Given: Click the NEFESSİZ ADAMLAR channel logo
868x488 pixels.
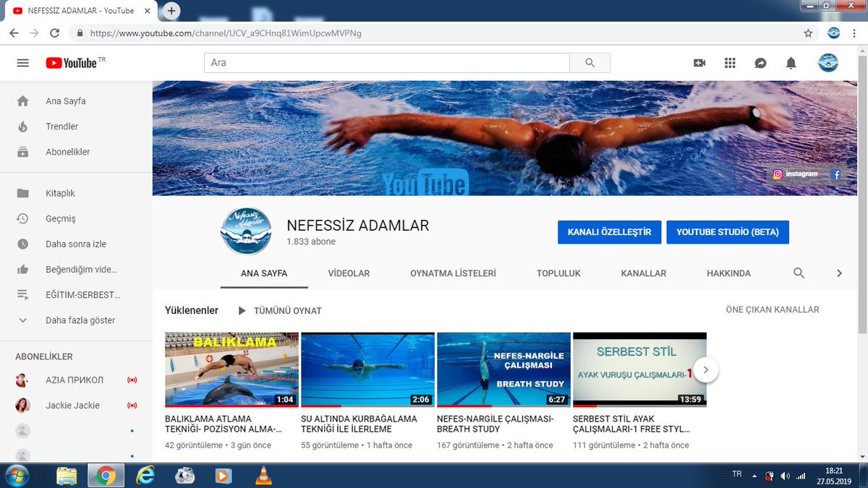Looking at the screenshot, I should (x=245, y=231).
